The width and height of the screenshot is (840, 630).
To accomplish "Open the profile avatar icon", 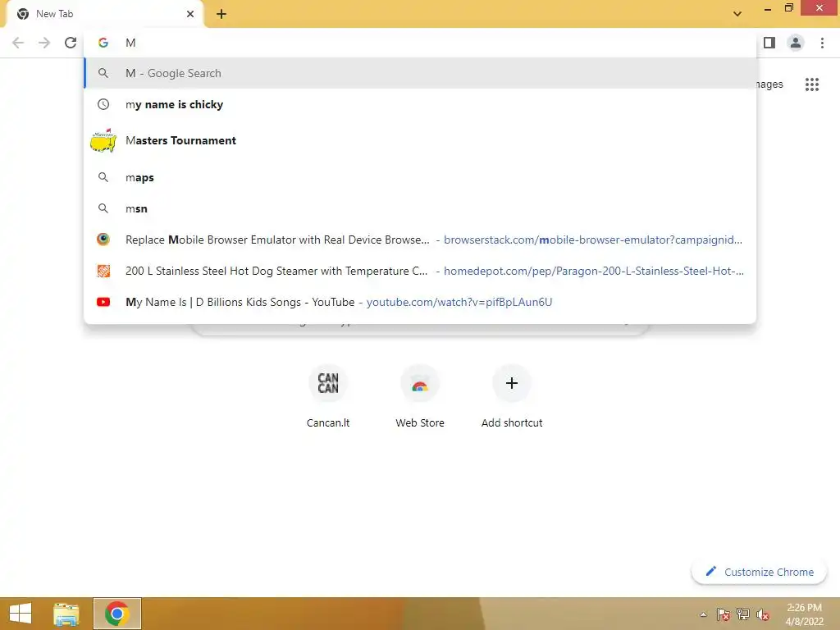I will click(x=796, y=43).
